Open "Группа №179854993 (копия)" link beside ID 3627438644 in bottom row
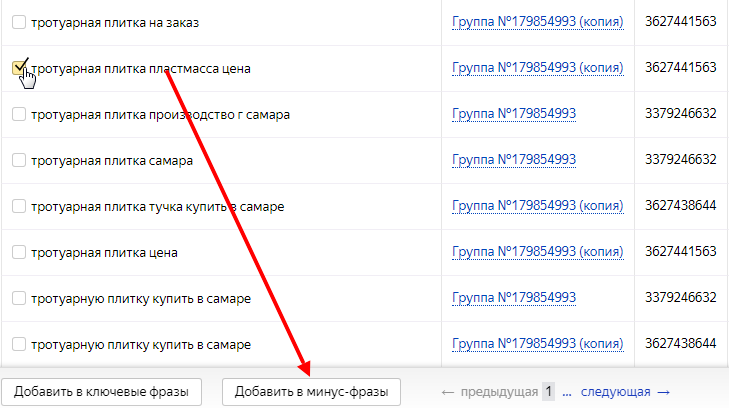Viewport: 729px width, 408px height. pos(537,344)
